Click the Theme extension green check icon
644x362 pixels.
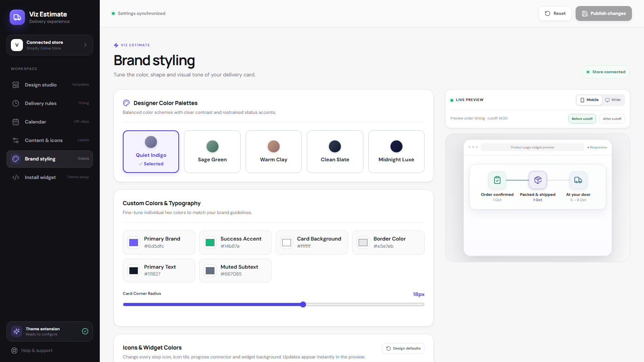[85, 331]
